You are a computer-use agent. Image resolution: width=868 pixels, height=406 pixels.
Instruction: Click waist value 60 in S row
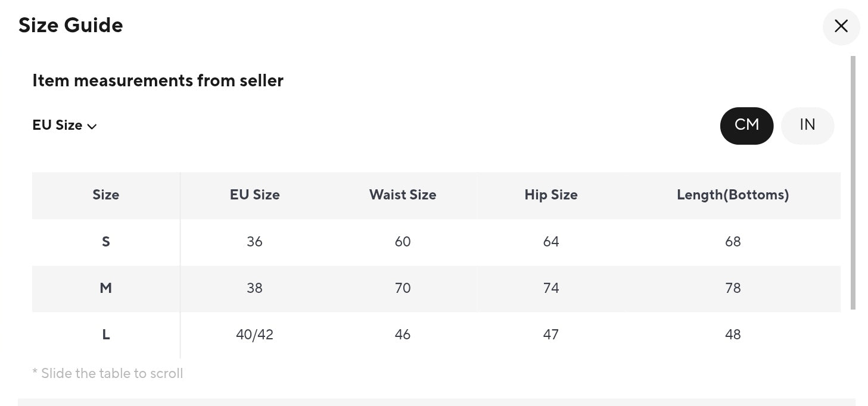(x=403, y=242)
